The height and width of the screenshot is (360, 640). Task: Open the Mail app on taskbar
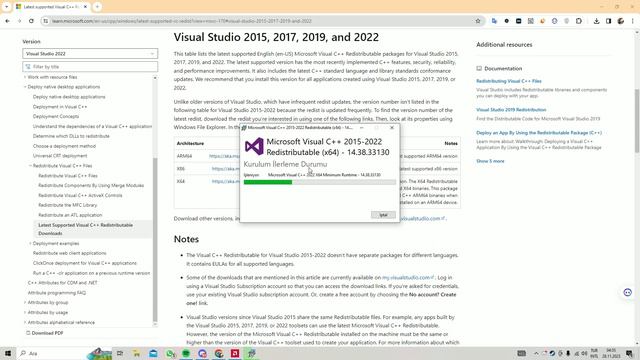point(153,353)
